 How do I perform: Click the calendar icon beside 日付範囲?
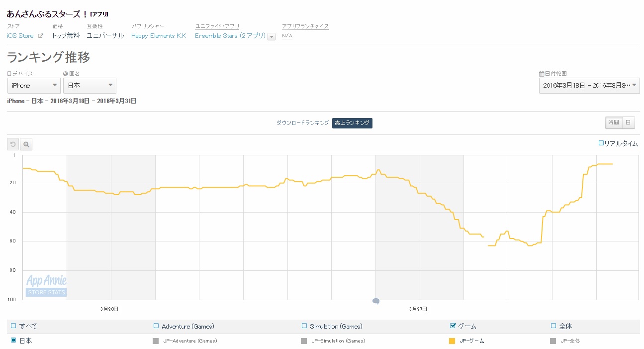pos(542,73)
